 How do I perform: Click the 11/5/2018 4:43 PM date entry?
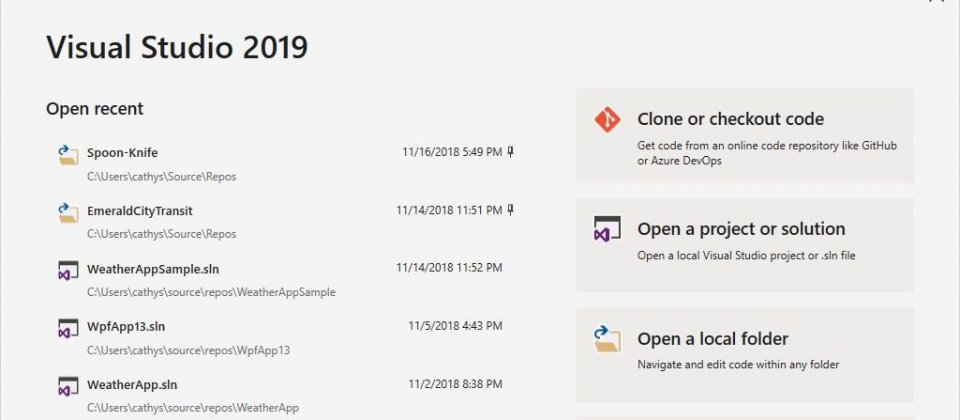(x=455, y=326)
